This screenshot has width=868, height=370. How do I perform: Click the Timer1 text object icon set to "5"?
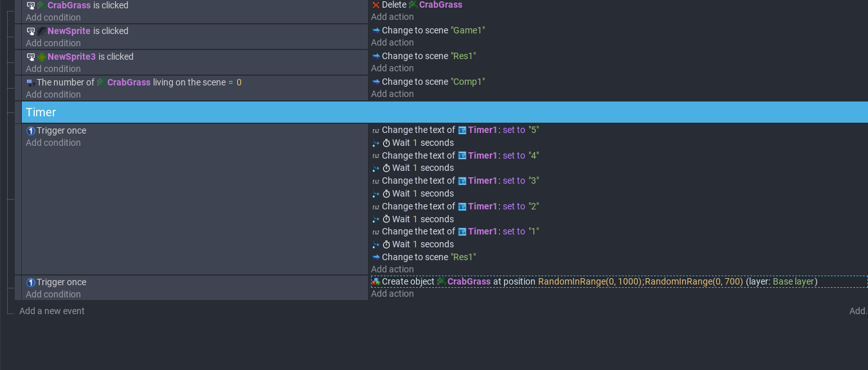[x=462, y=130]
